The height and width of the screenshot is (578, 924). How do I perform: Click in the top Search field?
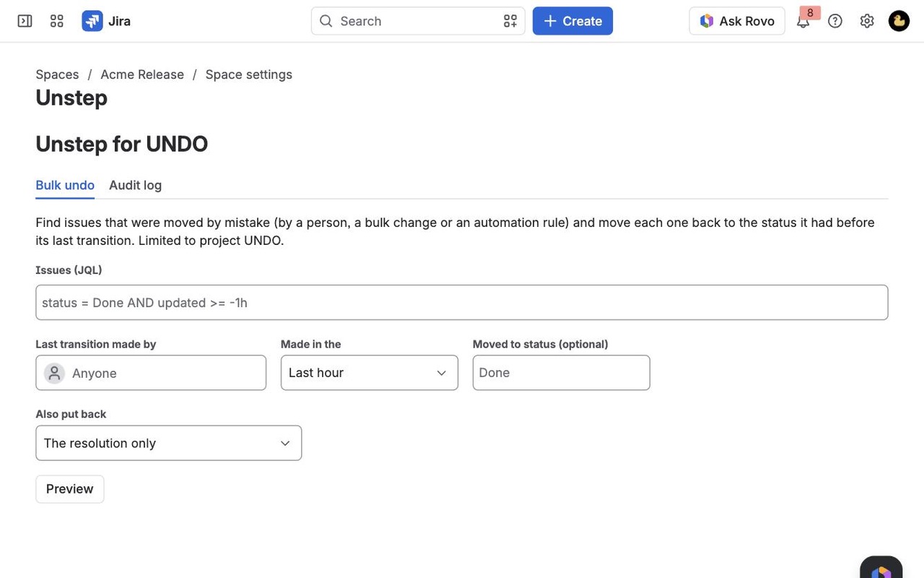click(418, 21)
